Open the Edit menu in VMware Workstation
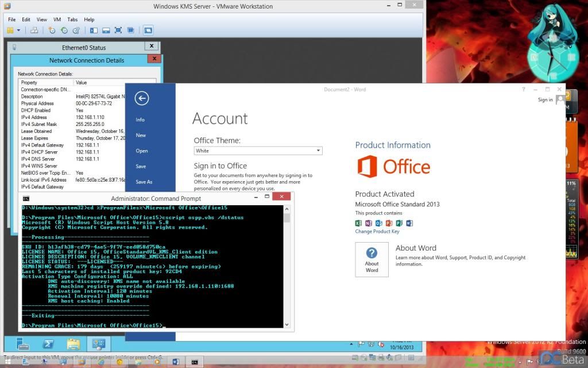The image size is (588, 368). coord(26,20)
